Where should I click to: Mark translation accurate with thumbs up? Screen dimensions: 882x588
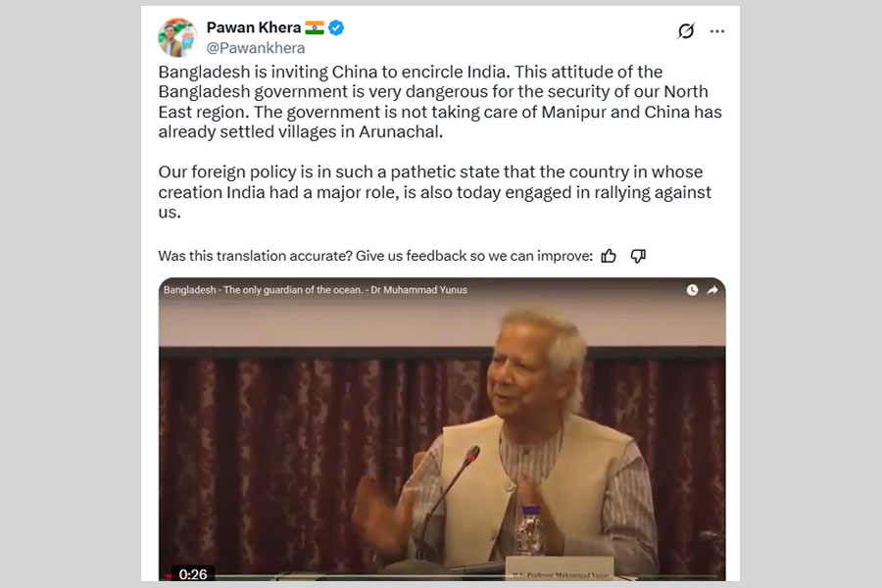point(609,256)
